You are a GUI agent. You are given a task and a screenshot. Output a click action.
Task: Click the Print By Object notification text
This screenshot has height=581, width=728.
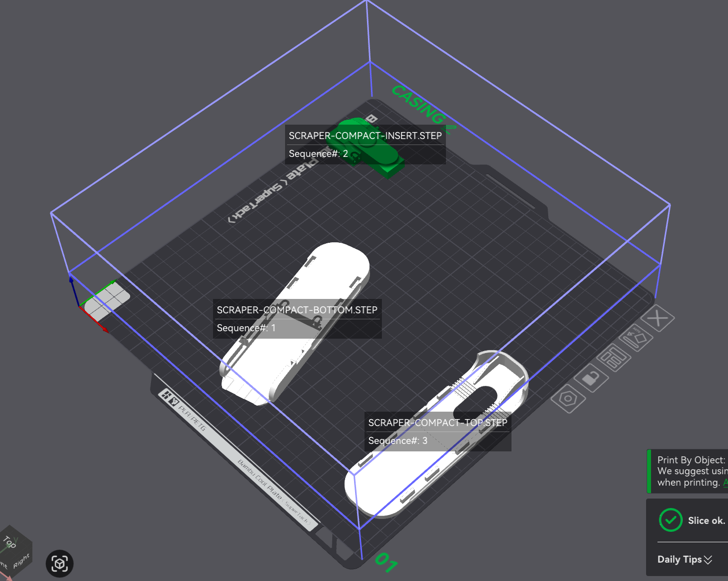692,471
